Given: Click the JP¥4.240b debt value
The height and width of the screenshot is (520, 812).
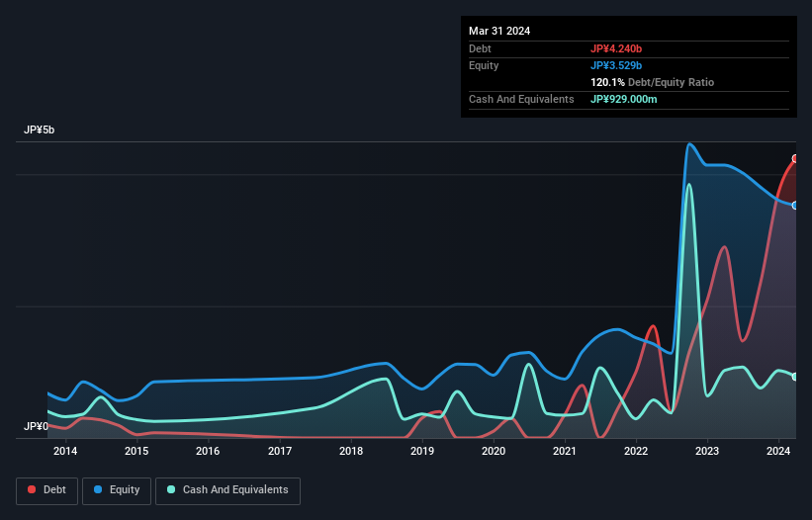Looking at the screenshot, I should click(x=616, y=48).
